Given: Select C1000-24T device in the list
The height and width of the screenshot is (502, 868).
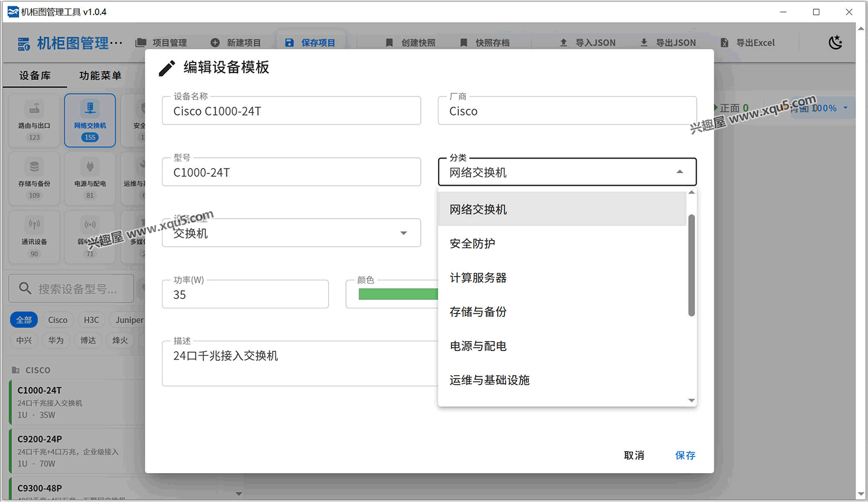Looking at the screenshot, I should click(76, 402).
